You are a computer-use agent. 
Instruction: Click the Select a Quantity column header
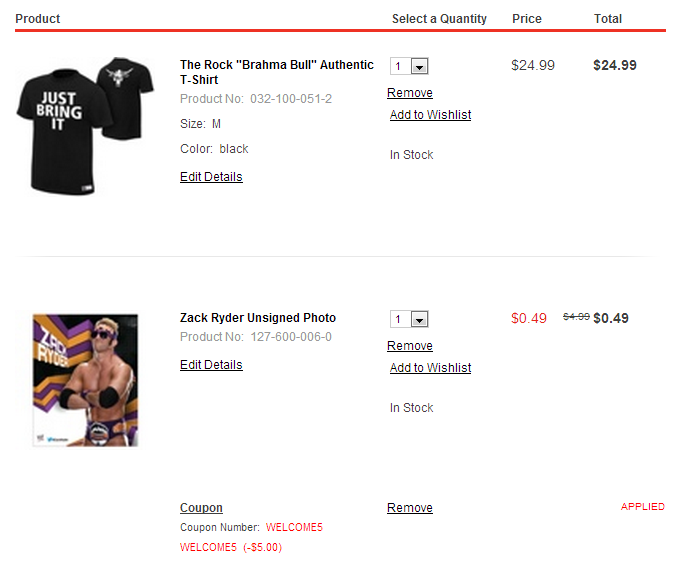(439, 19)
